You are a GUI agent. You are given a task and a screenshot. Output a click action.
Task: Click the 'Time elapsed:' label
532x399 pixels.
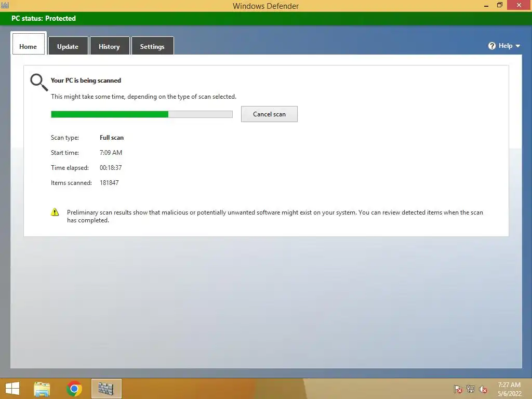click(x=70, y=168)
